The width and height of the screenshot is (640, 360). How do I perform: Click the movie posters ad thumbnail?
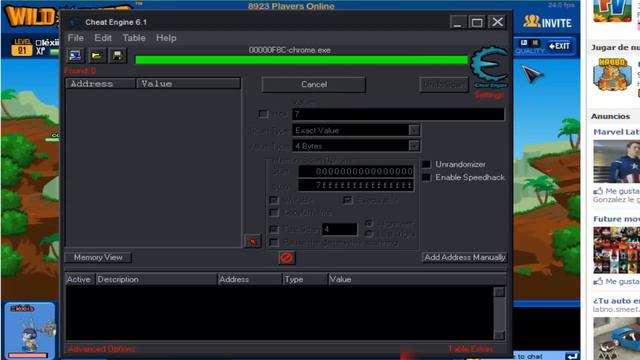click(616, 250)
